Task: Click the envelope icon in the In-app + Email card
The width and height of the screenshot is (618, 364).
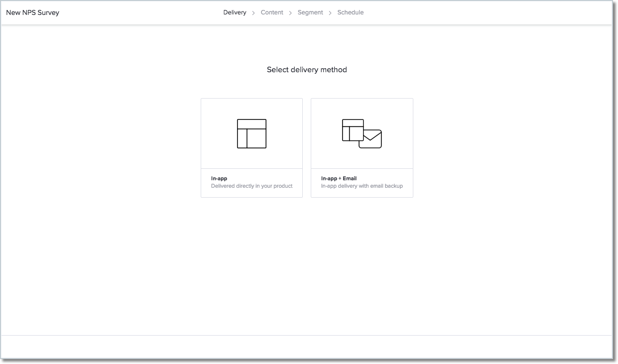Action: [x=371, y=139]
